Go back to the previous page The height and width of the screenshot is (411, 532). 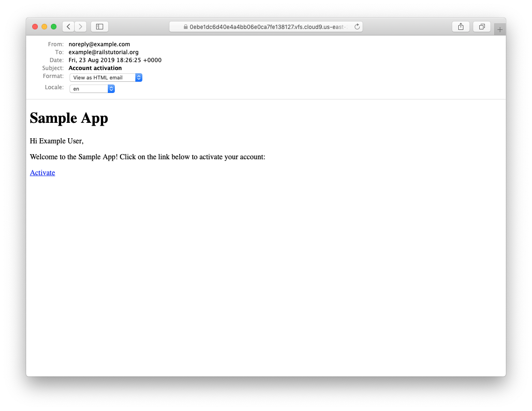click(x=68, y=27)
